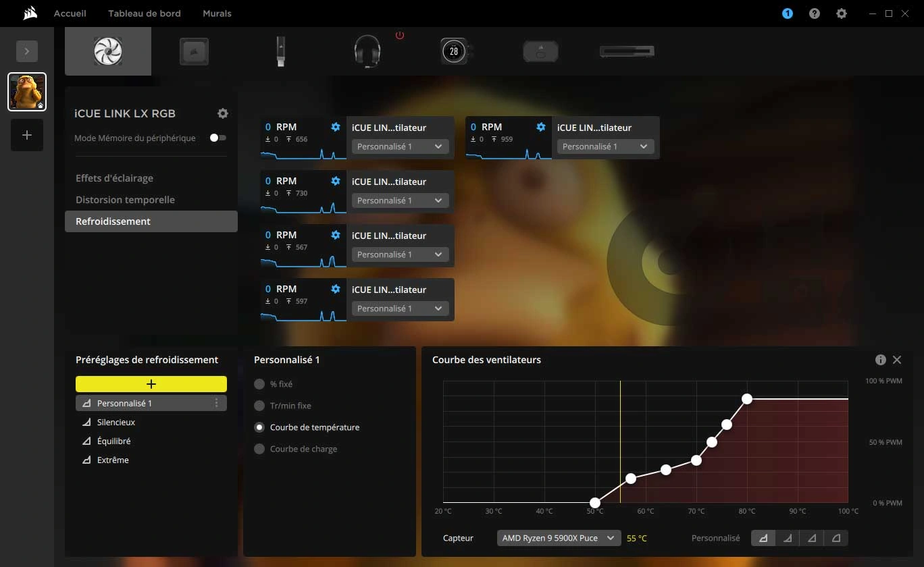Add a cooling preset with yellow plus button
Image resolution: width=924 pixels, height=567 pixels.
[x=151, y=384]
